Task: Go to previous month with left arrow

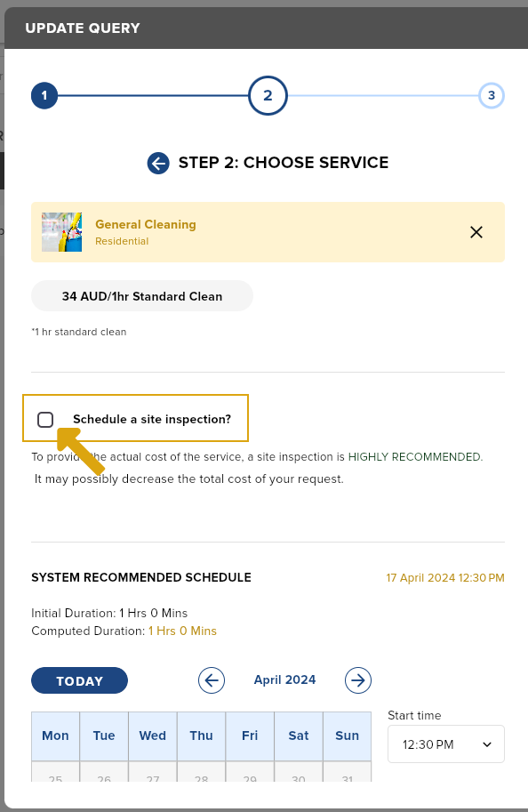Action: pos(212,680)
